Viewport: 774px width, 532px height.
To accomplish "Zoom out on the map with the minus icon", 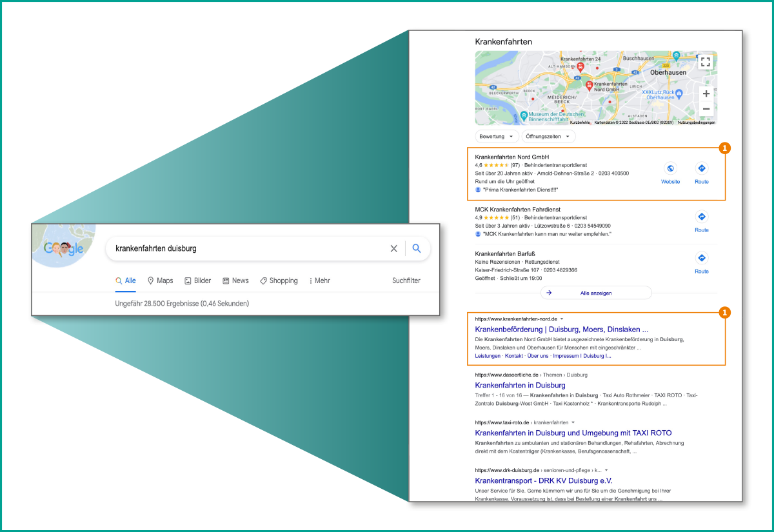I will [x=706, y=109].
